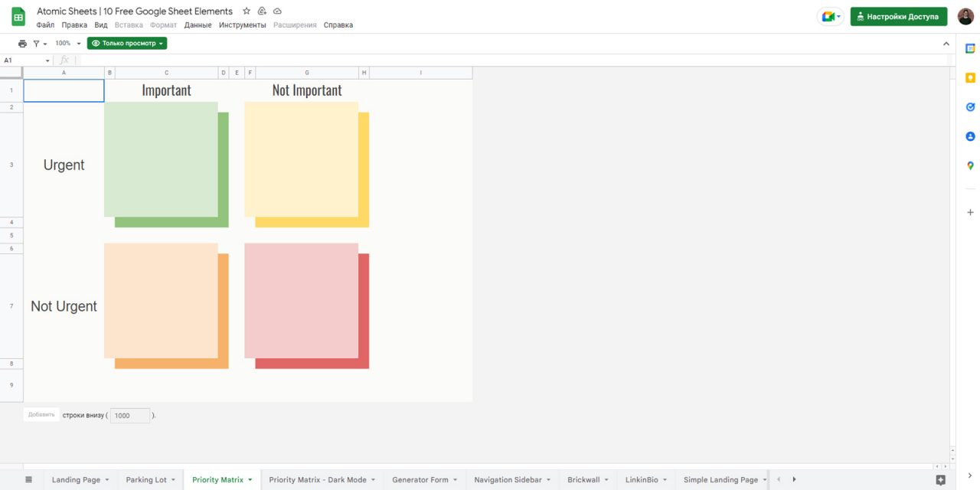The width and height of the screenshot is (980, 490).
Task: Create a filter with the filter icon
Action: coord(37,43)
